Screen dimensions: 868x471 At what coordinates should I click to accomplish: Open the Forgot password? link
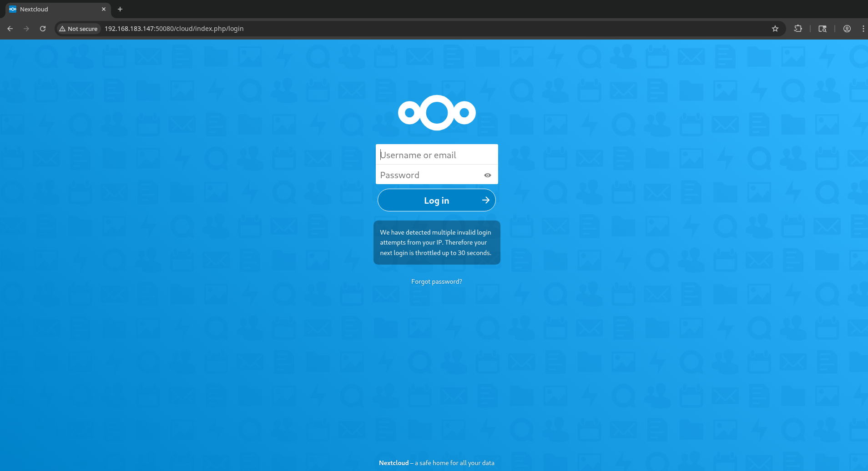[437, 281]
